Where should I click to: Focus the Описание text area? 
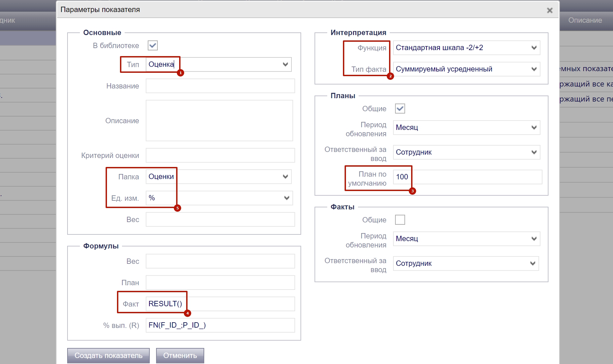point(219,121)
